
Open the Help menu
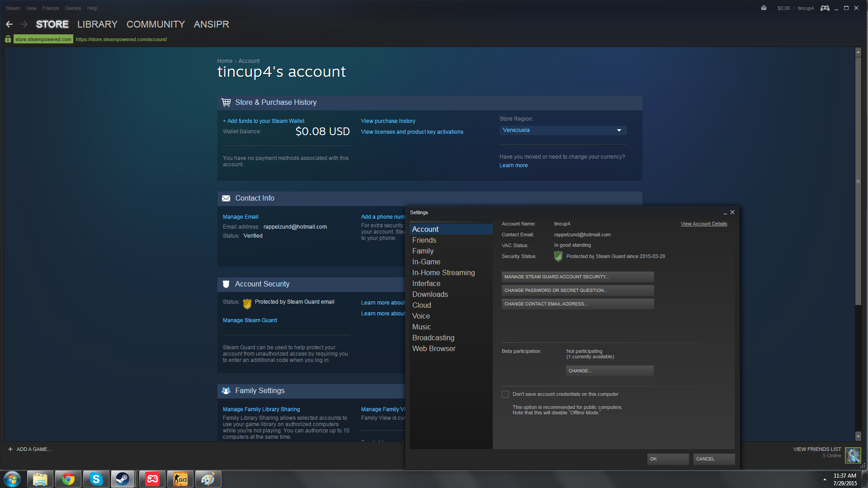tap(92, 8)
